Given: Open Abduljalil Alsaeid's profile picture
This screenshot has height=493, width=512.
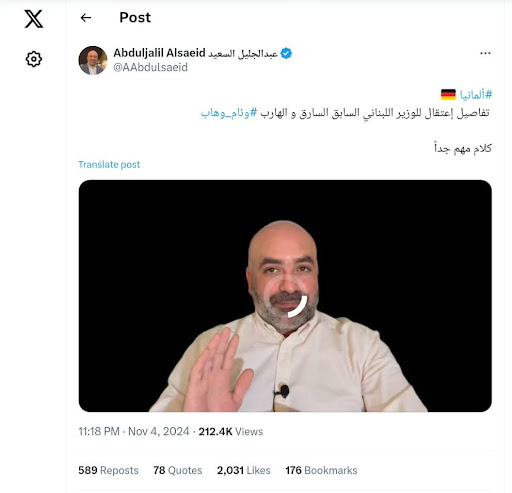Looking at the screenshot, I should (x=93, y=60).
